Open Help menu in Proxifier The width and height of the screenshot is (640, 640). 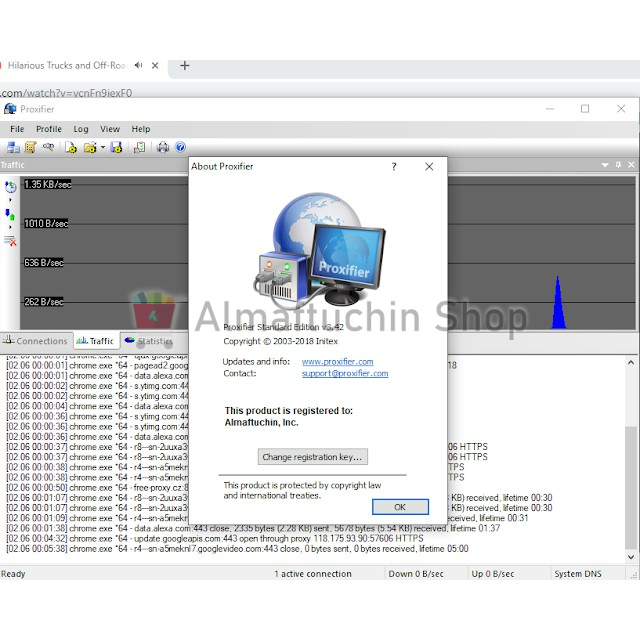point(141,129)
